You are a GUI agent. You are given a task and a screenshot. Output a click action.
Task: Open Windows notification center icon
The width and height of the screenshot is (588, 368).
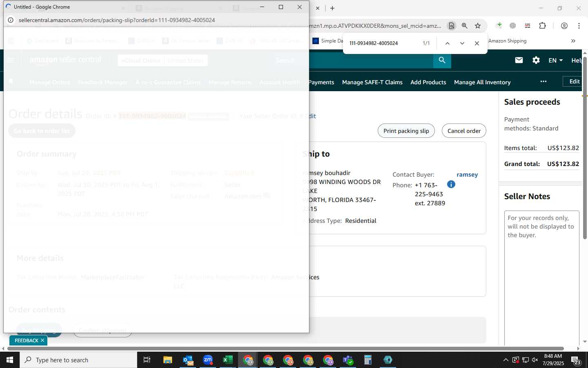click(x=576, y=360)
